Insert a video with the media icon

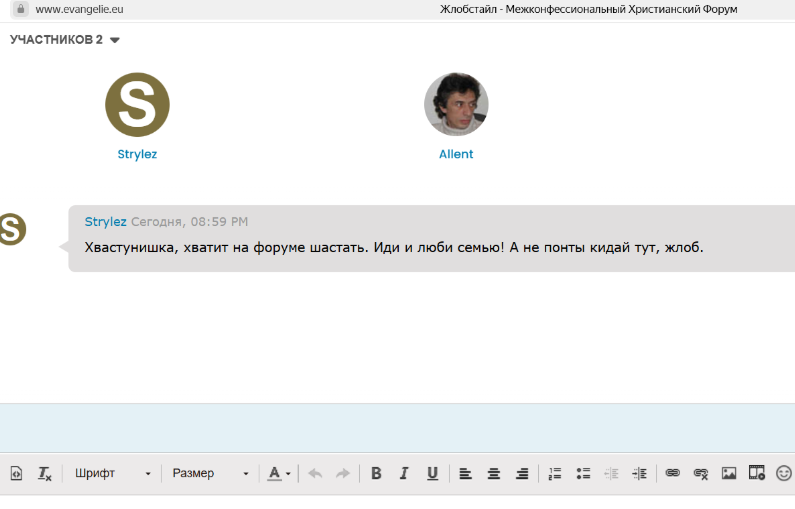tap(757, 473)
